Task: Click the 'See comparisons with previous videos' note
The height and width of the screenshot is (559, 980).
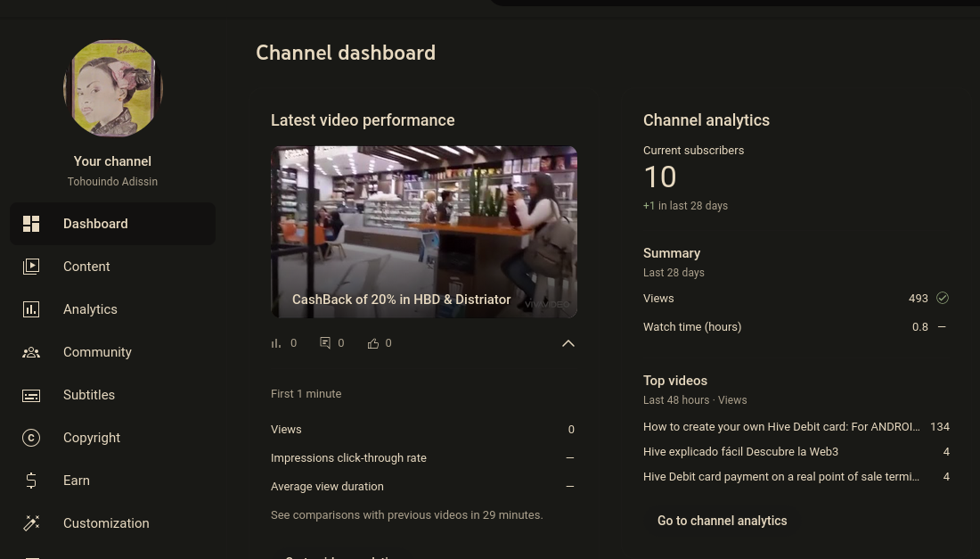Action: tap(406, 515)
